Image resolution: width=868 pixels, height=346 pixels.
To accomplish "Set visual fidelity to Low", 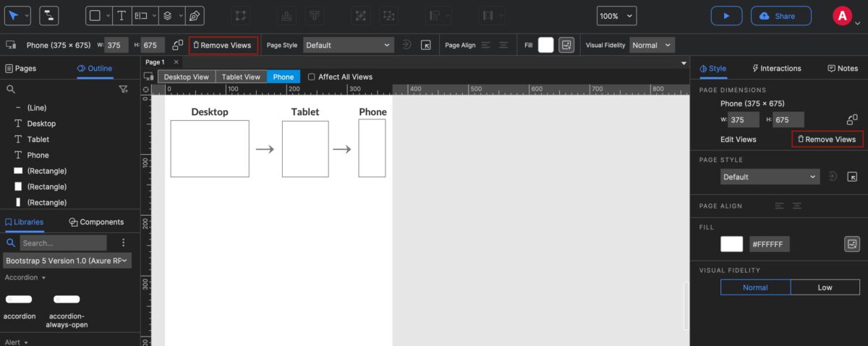I will 825,287.
